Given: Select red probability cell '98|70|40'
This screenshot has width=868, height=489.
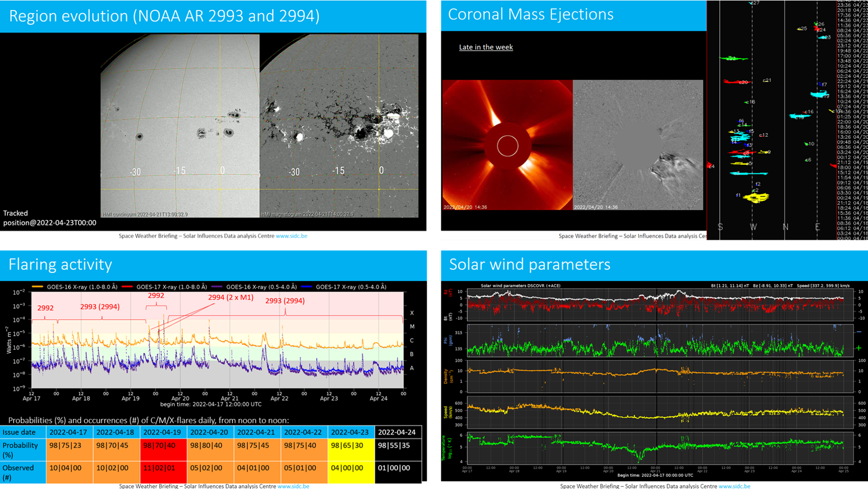Looking at the screenshot, I should tap(164, 450).
